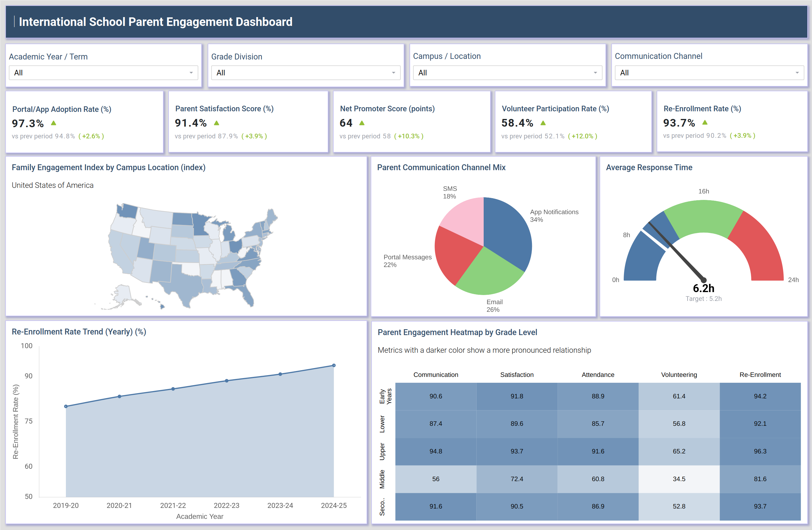Viewport: 812px width, 530px height.
Task: Click the 2023-24 data point on trend line
Action: 280,374
